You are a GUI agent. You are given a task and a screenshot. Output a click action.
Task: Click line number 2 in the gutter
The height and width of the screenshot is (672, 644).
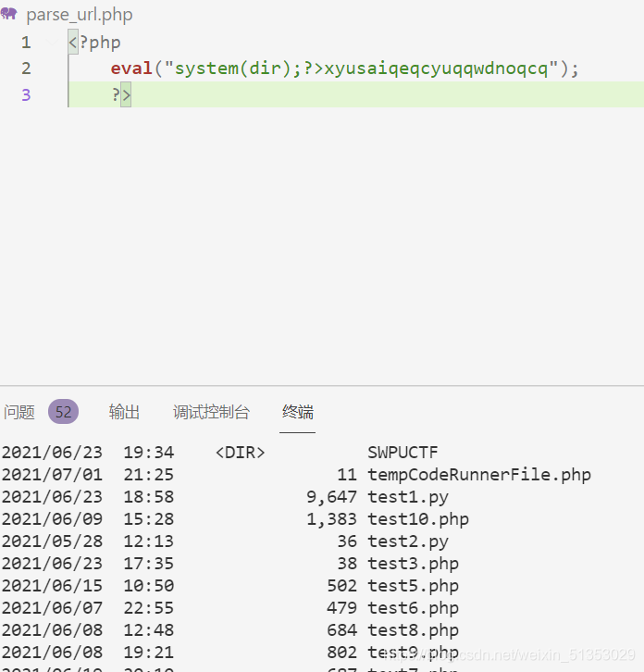point(26,68)
